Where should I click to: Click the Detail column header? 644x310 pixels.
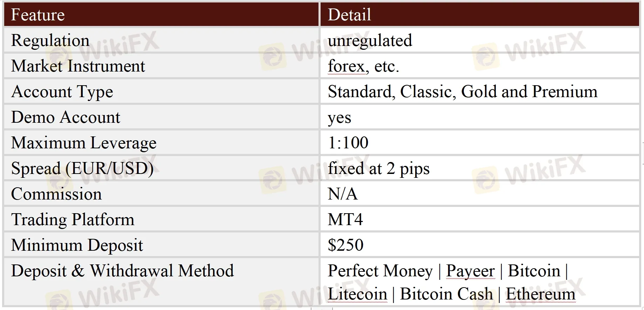349,15
